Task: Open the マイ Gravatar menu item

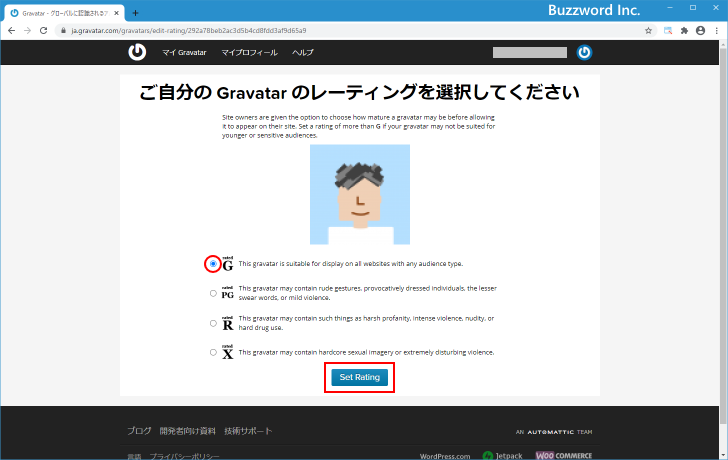Action: [184, 52]
